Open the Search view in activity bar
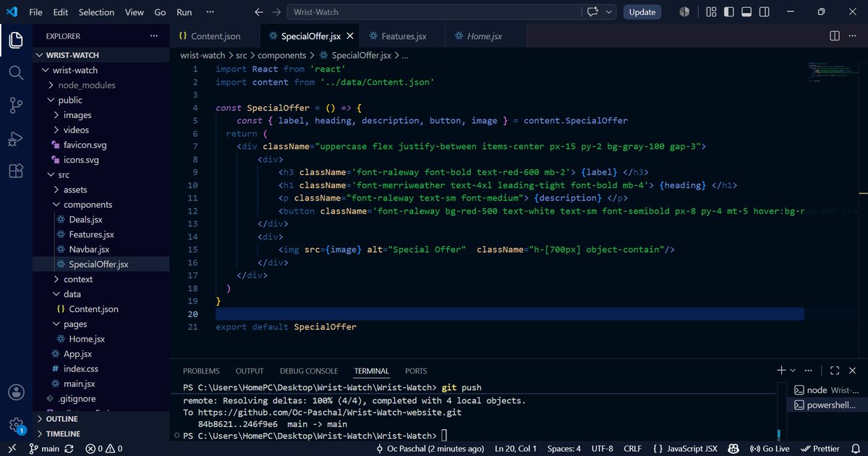This screenshot has height=456, width=868. 16,72
